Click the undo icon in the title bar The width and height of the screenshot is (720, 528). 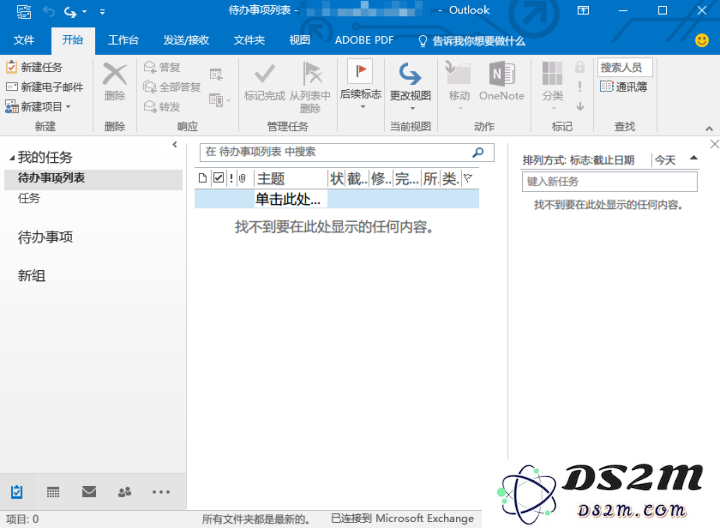tap(48, 11)
